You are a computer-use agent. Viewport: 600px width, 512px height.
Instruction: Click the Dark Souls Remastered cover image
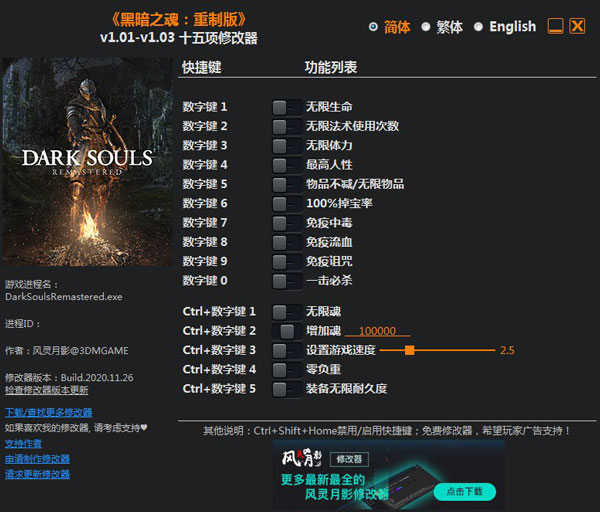pos(87,161)
